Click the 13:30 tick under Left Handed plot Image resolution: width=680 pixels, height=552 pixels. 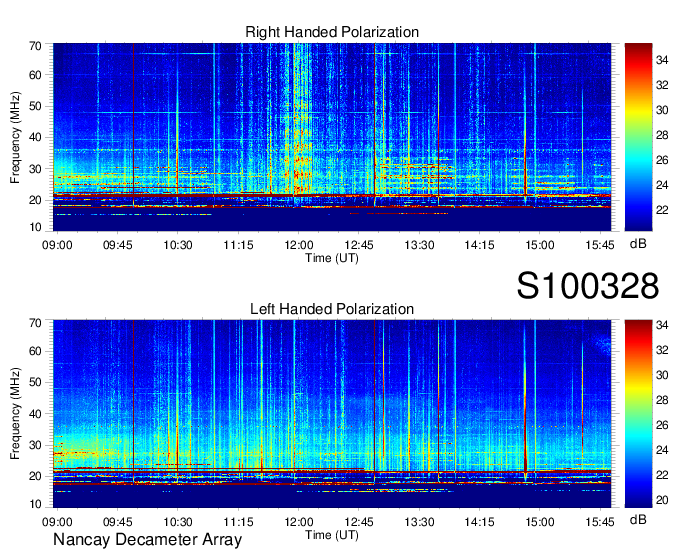click(419, 522)
